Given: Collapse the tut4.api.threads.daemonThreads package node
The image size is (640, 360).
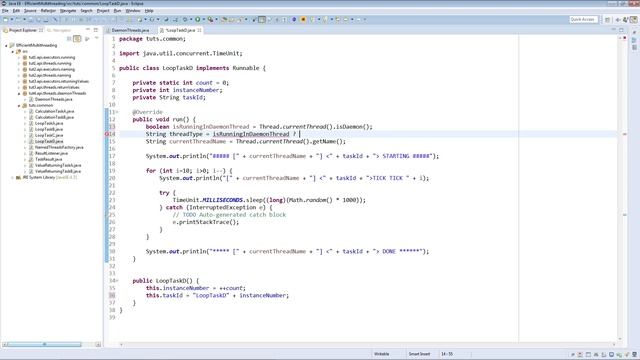Looking at the screenshot, I should coord(19,93).
